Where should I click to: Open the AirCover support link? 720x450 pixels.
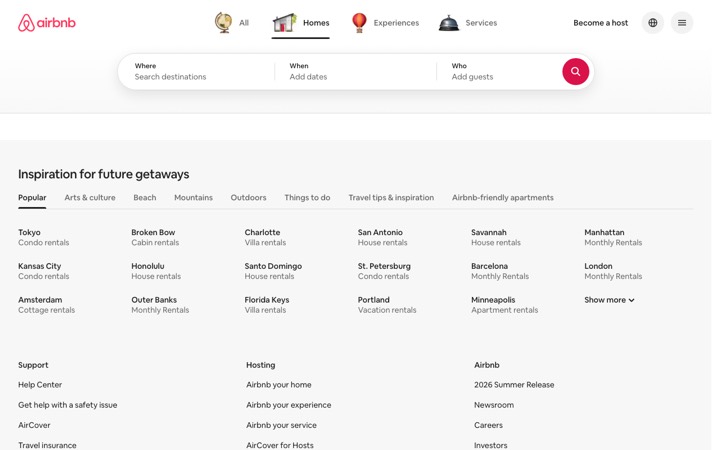(34, 425)
